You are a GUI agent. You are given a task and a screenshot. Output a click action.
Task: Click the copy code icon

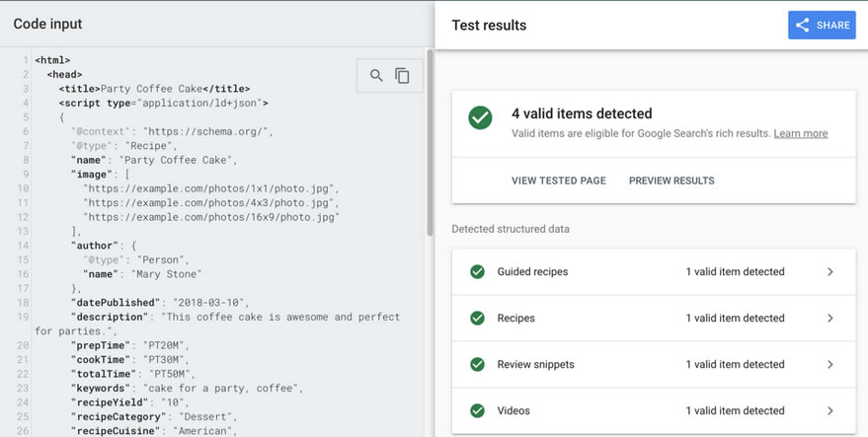coord(403,76)
